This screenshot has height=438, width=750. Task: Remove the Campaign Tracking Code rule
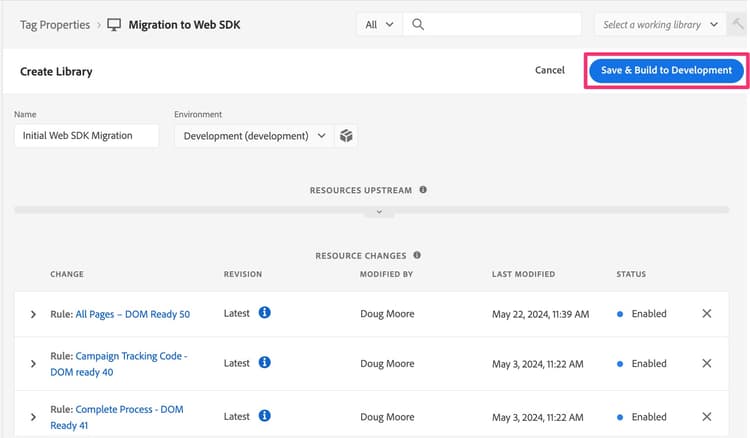click(707, 364)
